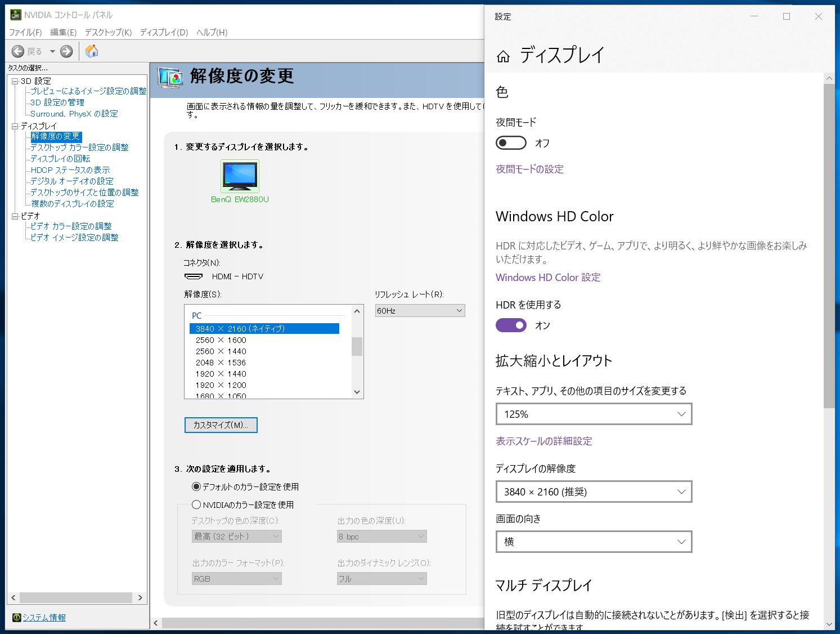Click the back history dropdown arrow

(x=52, y=51)
